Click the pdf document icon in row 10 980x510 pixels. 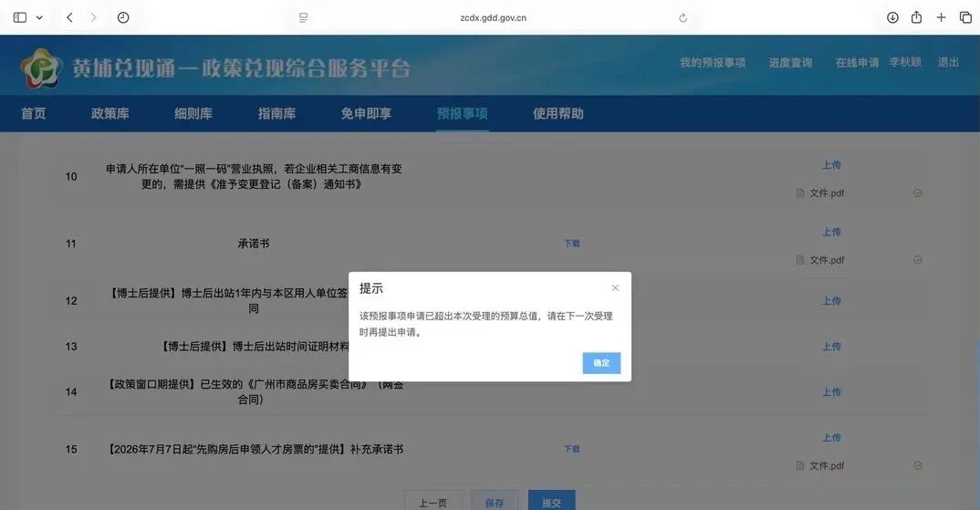(800, 193)
